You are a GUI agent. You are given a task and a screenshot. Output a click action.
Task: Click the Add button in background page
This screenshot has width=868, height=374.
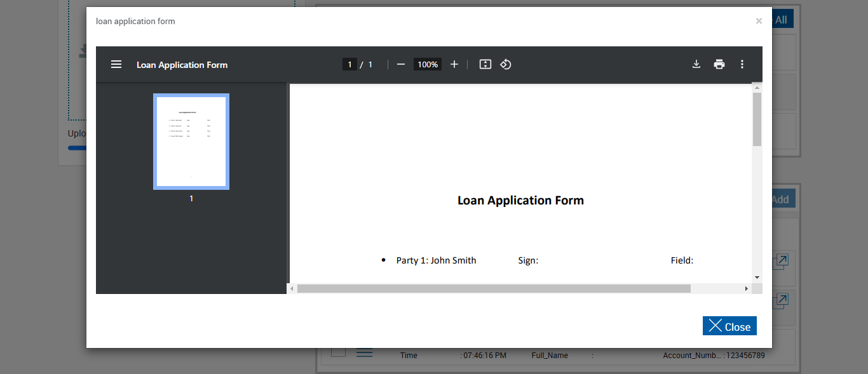tap(782, 199)
